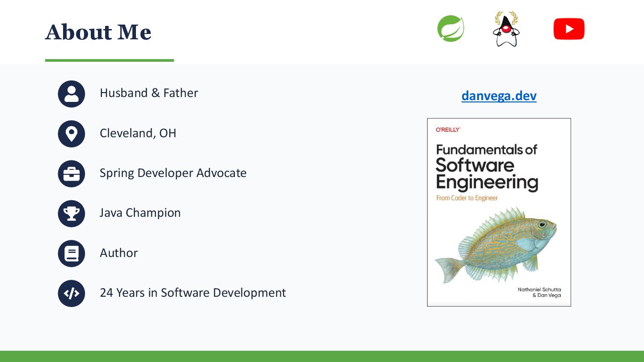
Task: Click the trophy icon beside Java Champion
Action: click(x=72, y=214)
